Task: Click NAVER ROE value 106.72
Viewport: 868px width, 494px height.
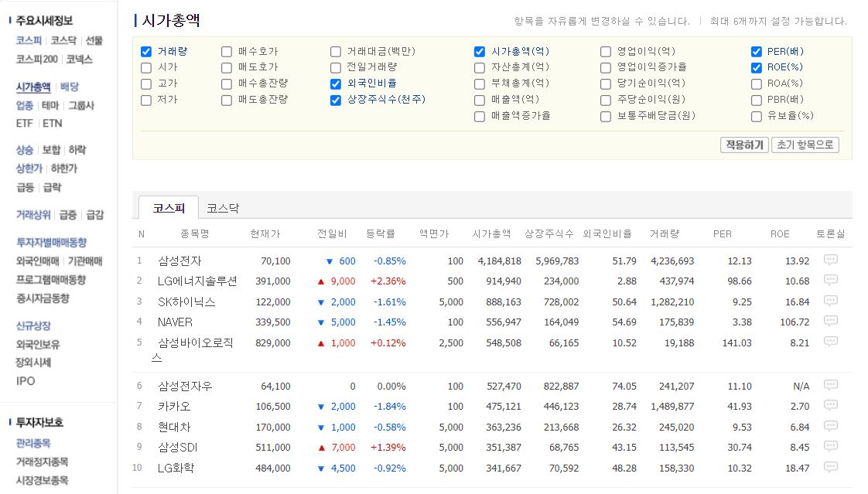Action: [x=795, y=322]
